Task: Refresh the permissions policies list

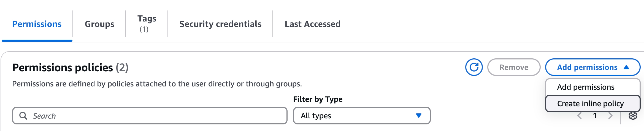Action: point(474,67)
